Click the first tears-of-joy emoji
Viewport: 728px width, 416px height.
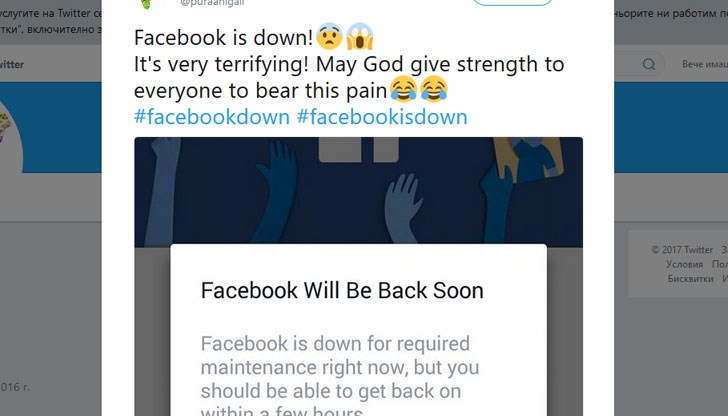tap(403, 89)
